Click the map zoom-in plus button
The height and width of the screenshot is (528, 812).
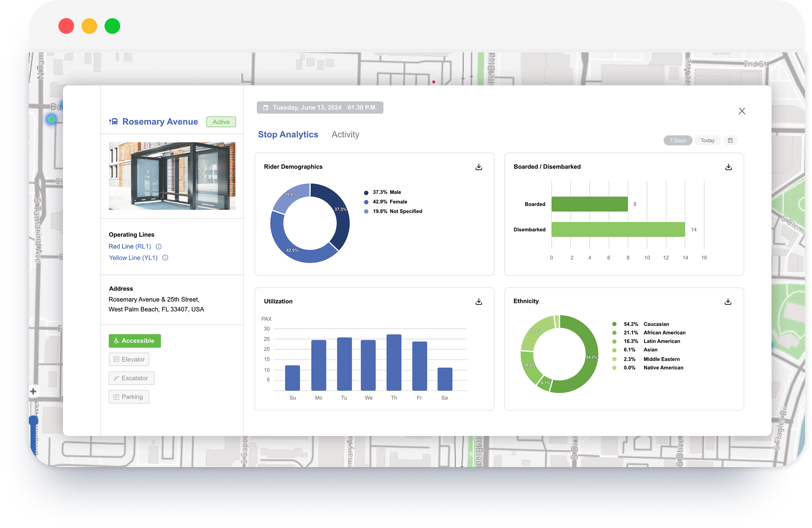[33, 391]
